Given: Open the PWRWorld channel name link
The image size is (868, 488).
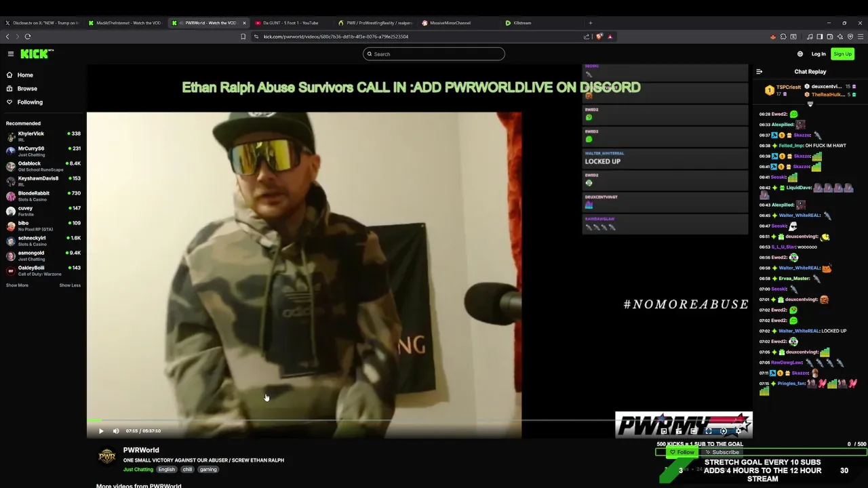Looking at the screenshot, I should tap(141, 450).
